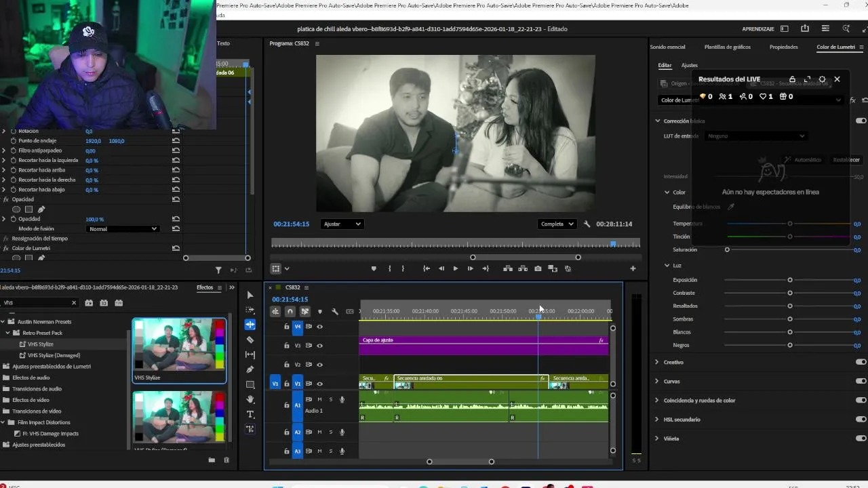Open the Propiedades tab
Viewport: 868px width, 488px height.
click(x=783, y=47)
